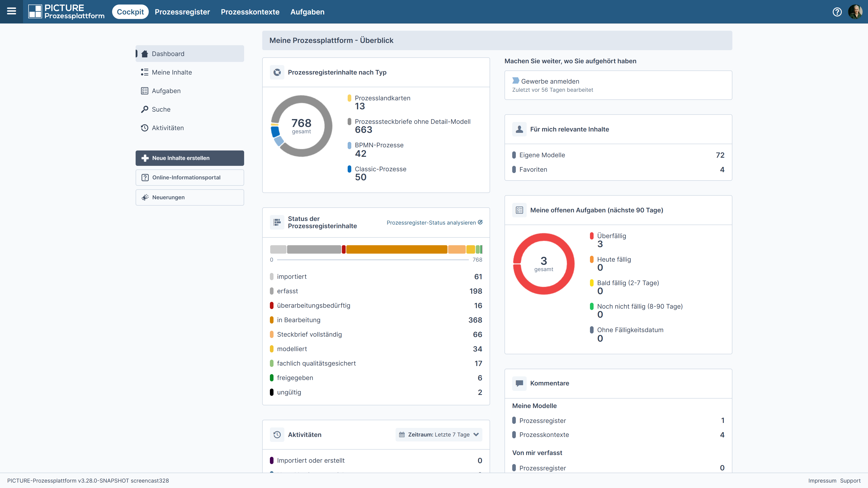Open the user profile avatar
The image size is (868, 488).
(855, 12)
